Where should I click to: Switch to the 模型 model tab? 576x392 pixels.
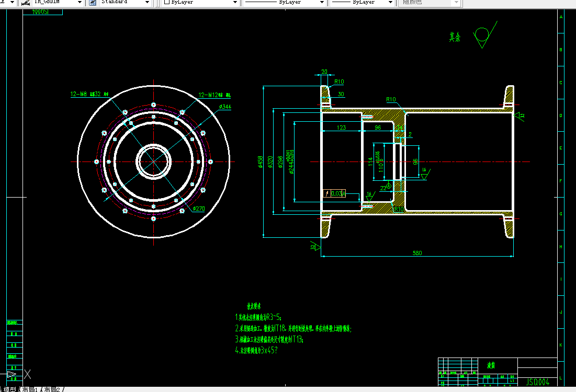pyautogui.click(x=10, y=389)
